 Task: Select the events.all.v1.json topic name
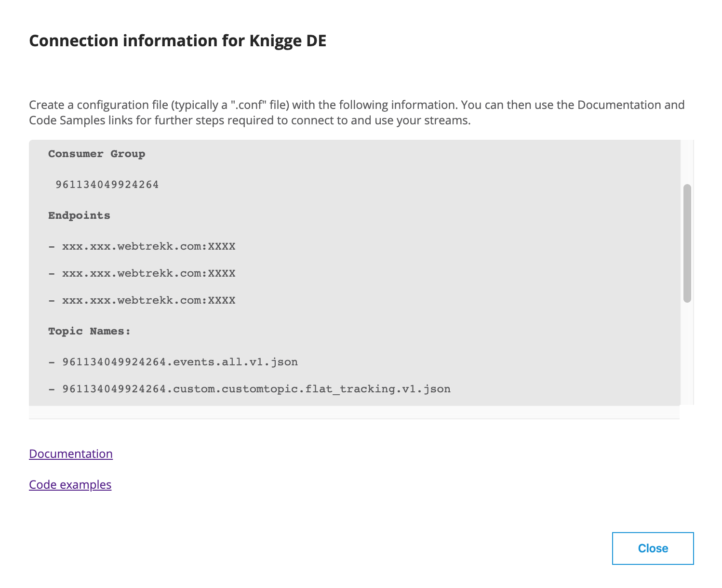[180, 362]
